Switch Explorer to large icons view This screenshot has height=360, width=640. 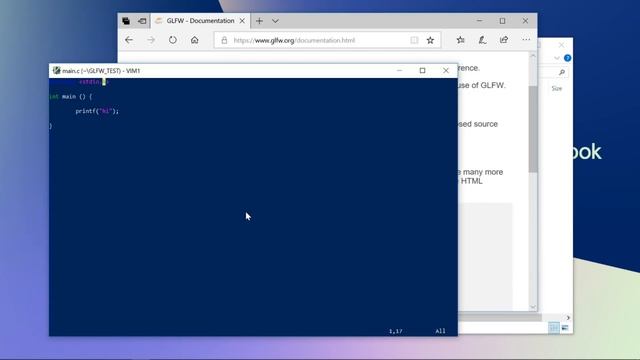coord(565,328)
